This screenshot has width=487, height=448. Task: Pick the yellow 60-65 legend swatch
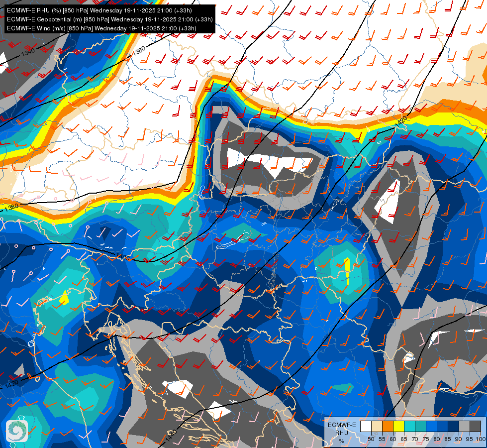[399, 426]
